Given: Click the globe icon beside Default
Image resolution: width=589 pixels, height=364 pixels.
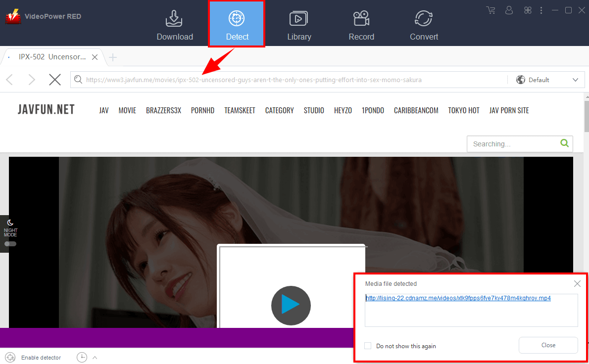Looking at the screenshot, I should click(521, 80).
